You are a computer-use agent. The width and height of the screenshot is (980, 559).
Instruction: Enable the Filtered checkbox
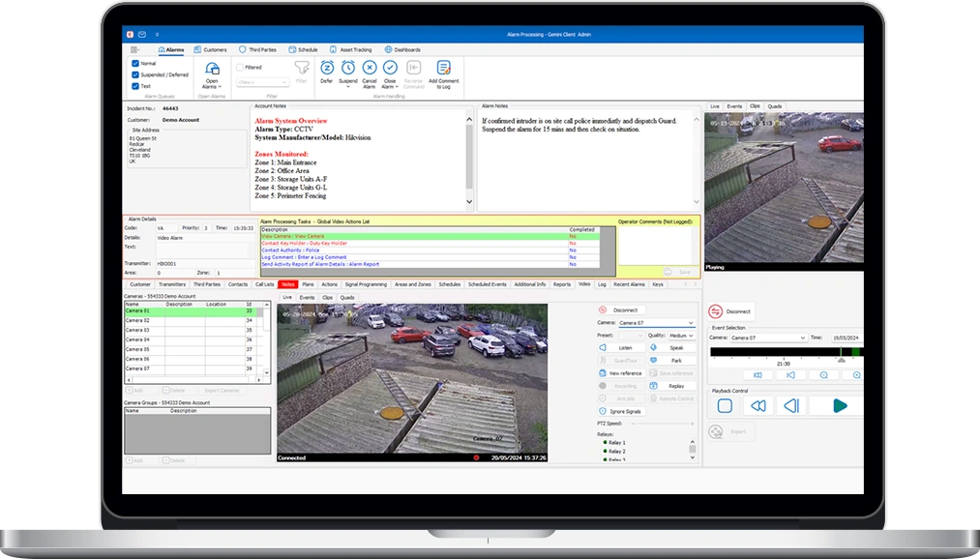[239, 67]
